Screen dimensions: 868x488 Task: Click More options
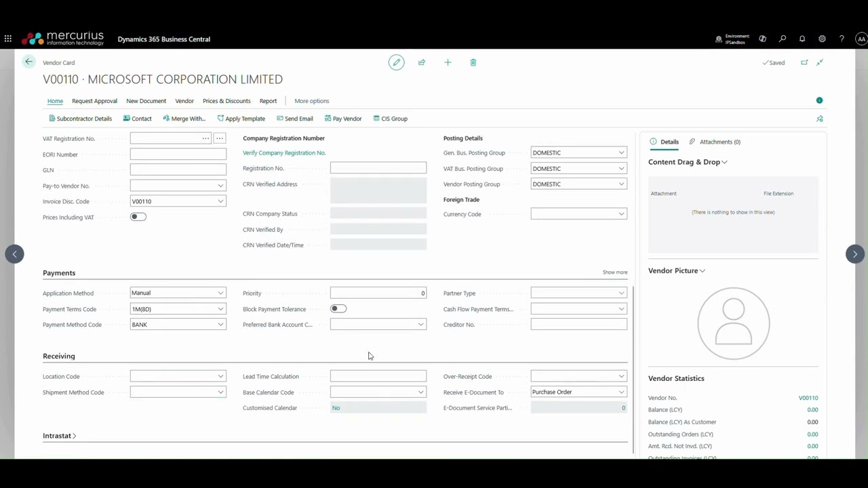(x=312, y=101)
